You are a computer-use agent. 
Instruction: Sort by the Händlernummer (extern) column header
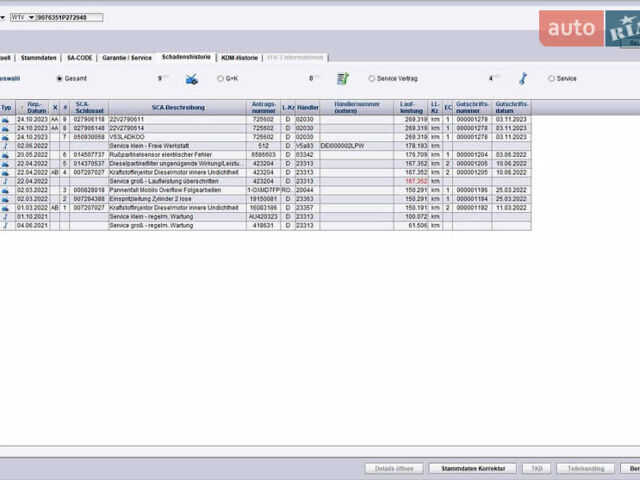357,108
